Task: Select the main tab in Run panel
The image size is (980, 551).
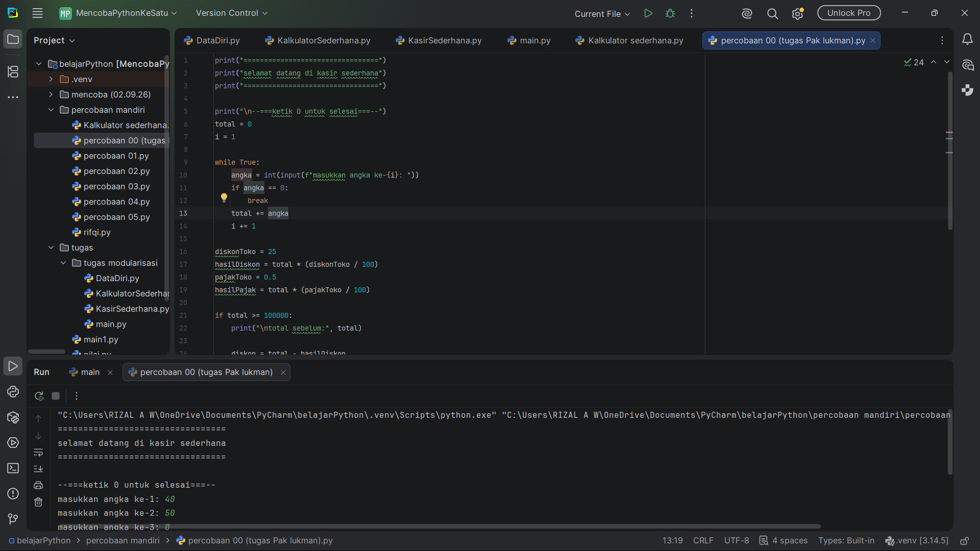Action: (90, 372)
